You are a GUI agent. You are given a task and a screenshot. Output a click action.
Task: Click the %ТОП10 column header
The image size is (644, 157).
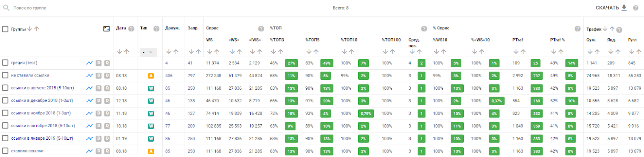(x=349, y=40)
